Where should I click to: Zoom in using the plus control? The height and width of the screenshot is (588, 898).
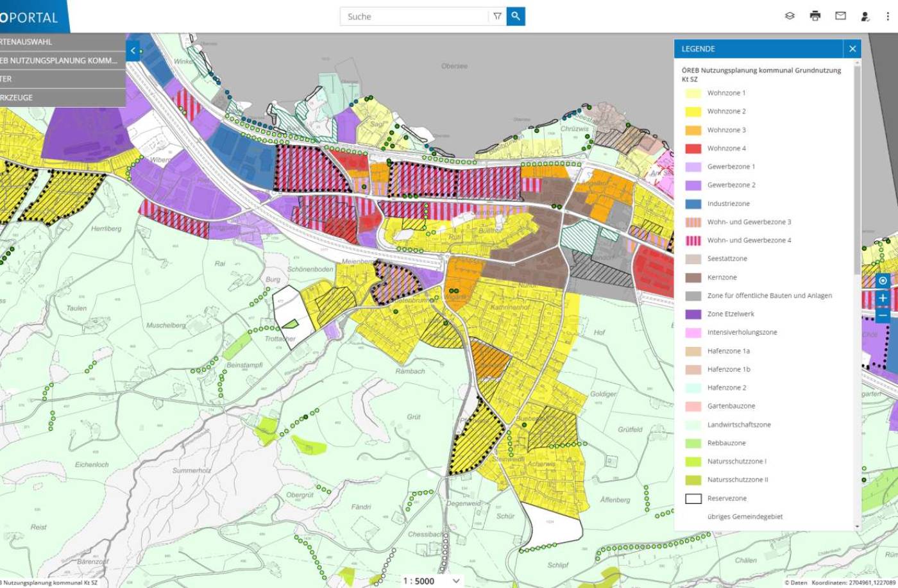click(x=883, y=298)
